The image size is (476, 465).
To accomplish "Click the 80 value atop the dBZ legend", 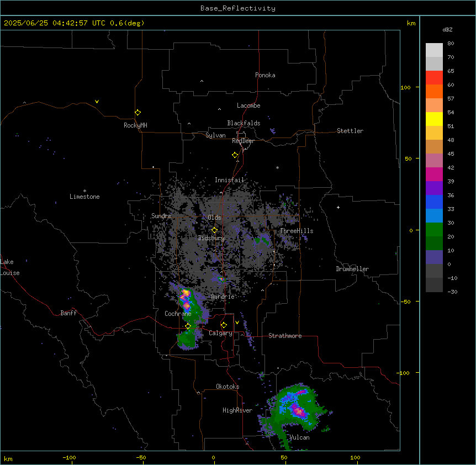I will [x=451, y=44].
